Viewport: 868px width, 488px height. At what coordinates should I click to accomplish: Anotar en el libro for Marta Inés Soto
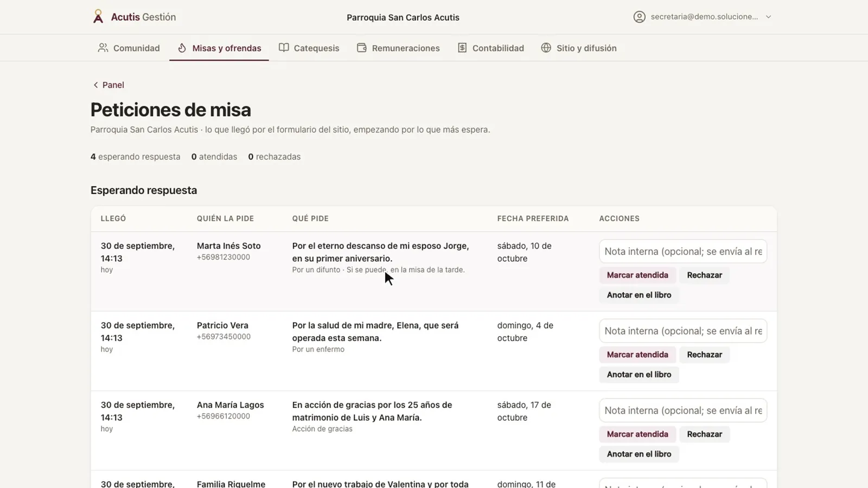(639, 295)
